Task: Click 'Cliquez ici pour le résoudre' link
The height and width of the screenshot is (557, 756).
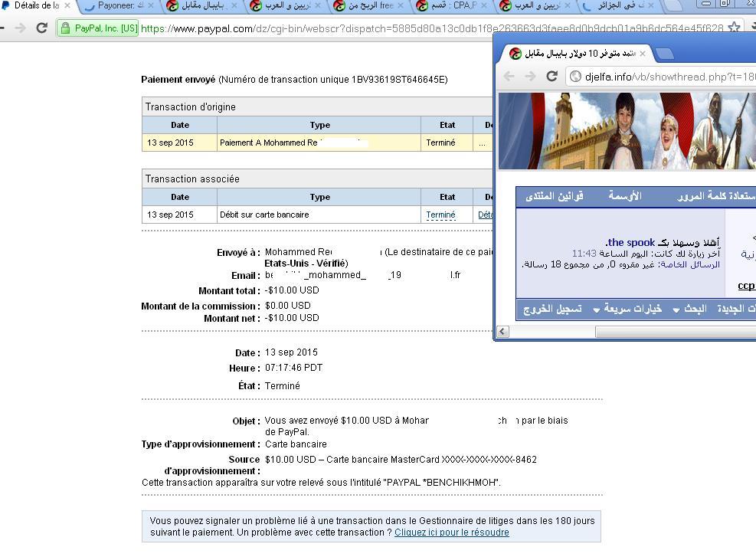Action: click(x=452, y=532)
